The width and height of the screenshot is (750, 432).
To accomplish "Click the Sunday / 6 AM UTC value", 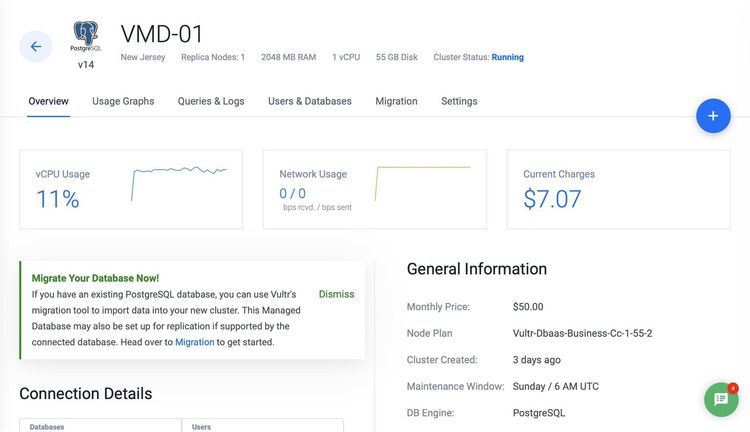I will tap(555, 387).
